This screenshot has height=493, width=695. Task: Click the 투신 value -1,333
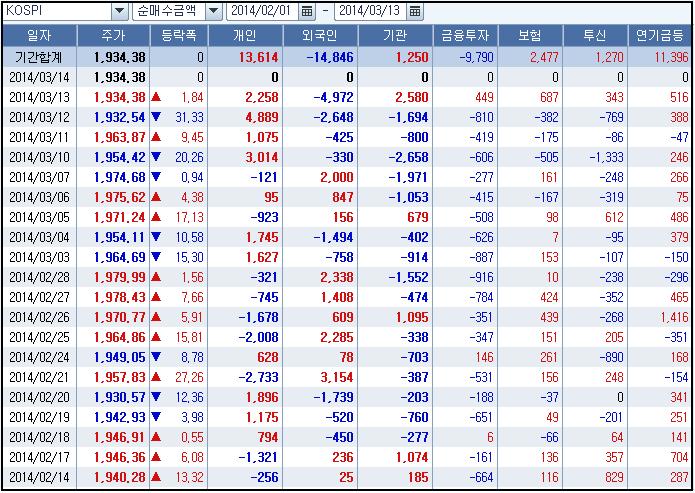(x=606, y=157)
